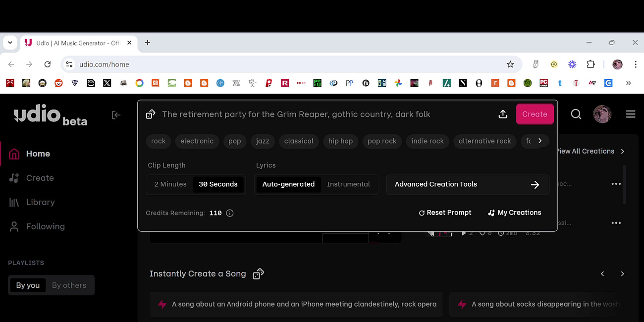Open the orange CB bookmark icon
The width and height of the screenshot is (644, 322).
[x=155, y=83]
